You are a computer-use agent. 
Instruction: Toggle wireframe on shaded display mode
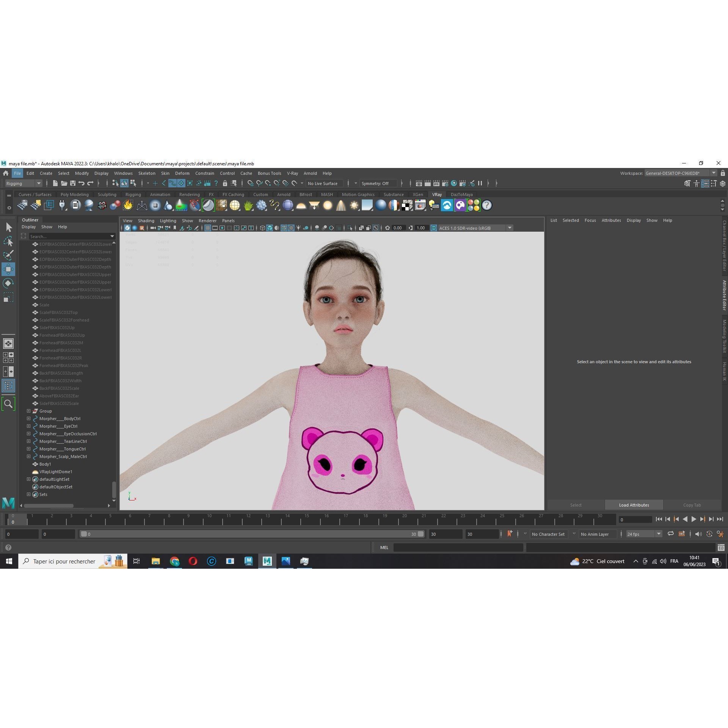[x=284, y=228]
